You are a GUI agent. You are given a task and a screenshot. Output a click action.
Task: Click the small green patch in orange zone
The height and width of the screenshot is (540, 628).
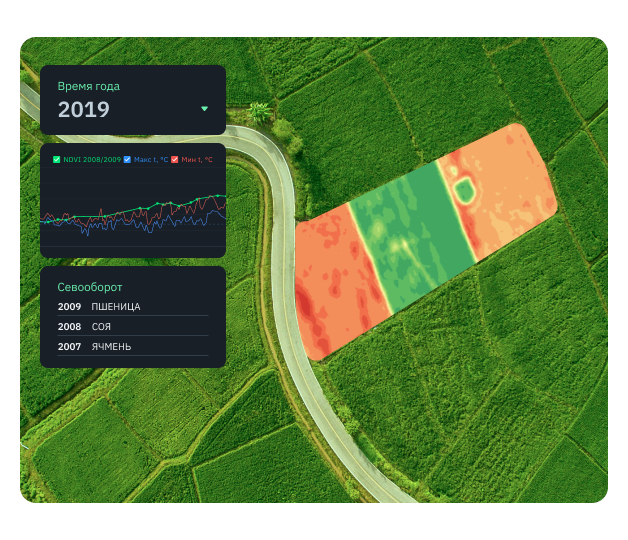pyautogui.click(x=464, y=191)
